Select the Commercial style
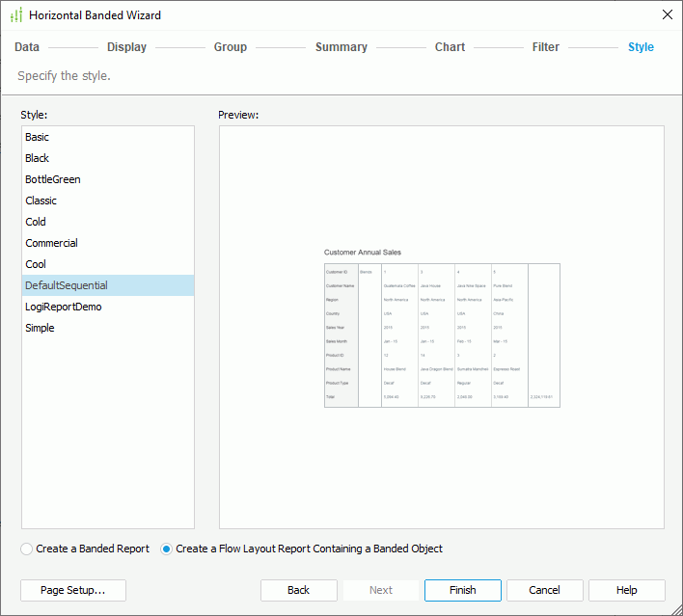This screenshot has width=683, height=616. pos(52,243)
